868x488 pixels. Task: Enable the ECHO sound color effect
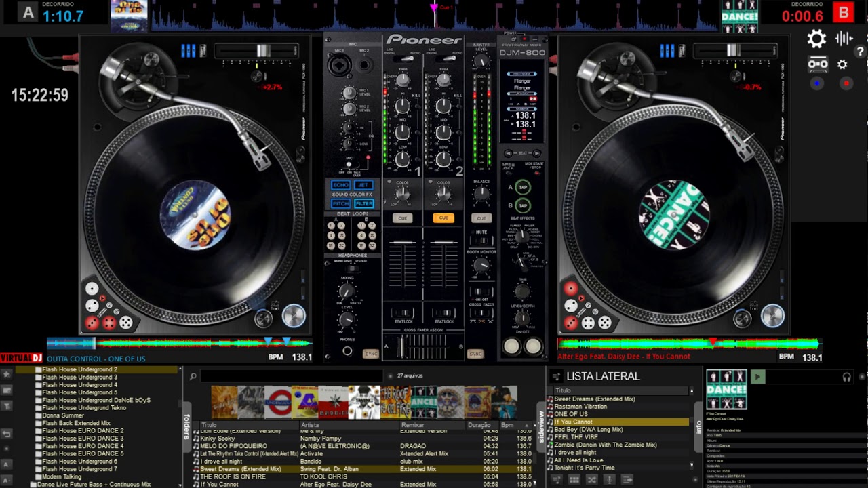tap(340, 185)
